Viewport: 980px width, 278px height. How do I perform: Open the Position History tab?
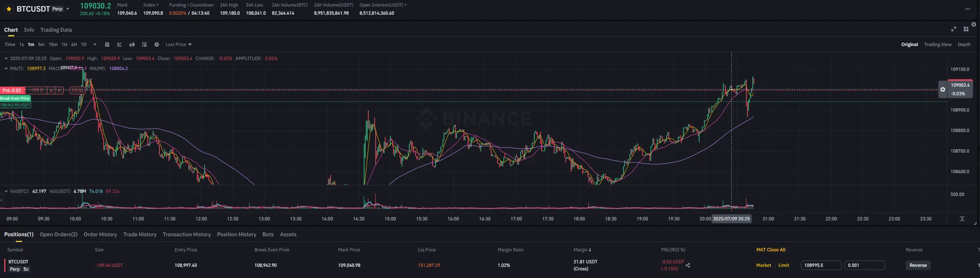pos(237,235)
